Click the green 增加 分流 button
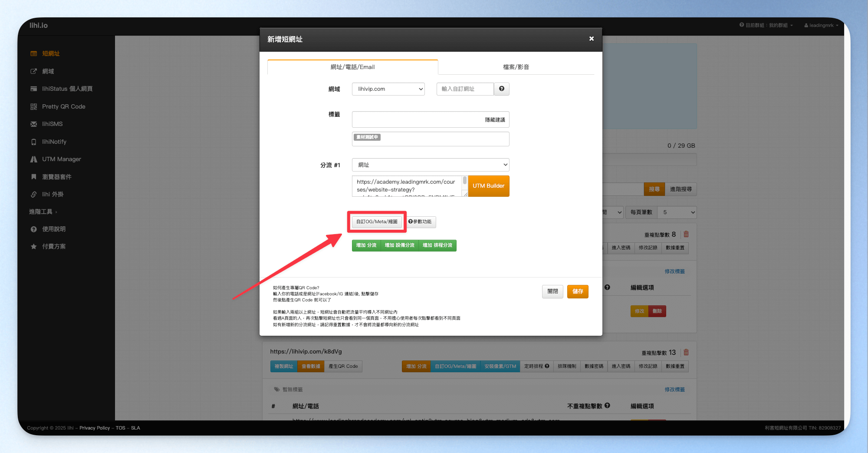The image size is (868, 453). [366, 245]
